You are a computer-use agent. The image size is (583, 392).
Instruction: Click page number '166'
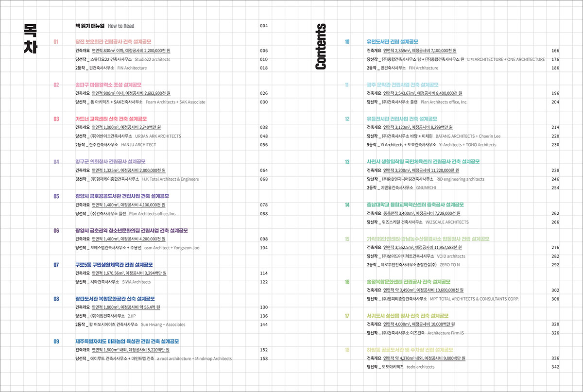click(555, 51)
